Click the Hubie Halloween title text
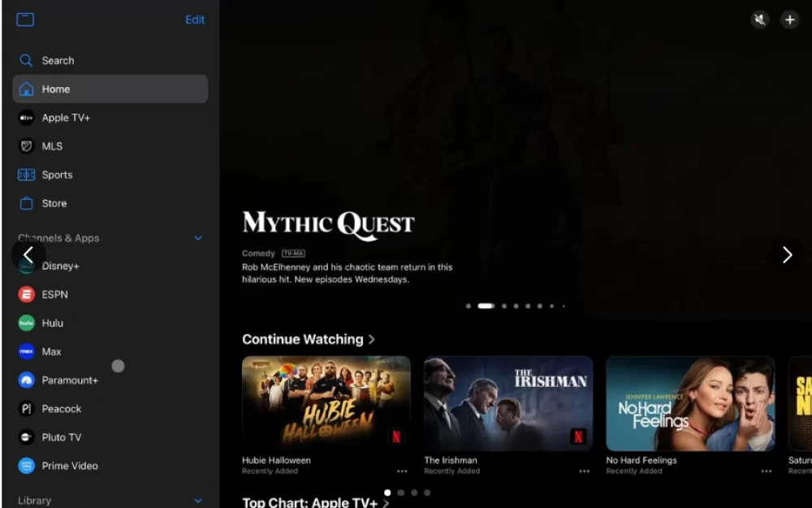The image size is (812, 508). [x=276, y=460]
